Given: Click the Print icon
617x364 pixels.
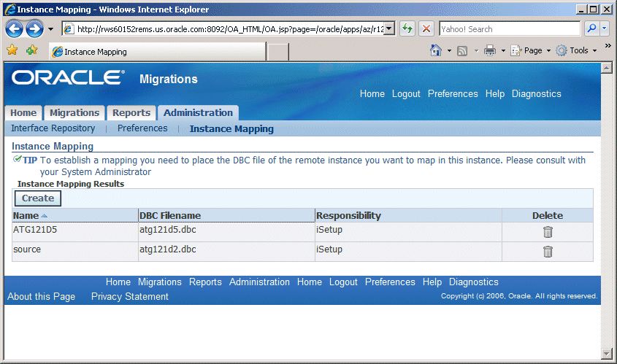Looking at the screenshot, I should [x=490, y=50].
